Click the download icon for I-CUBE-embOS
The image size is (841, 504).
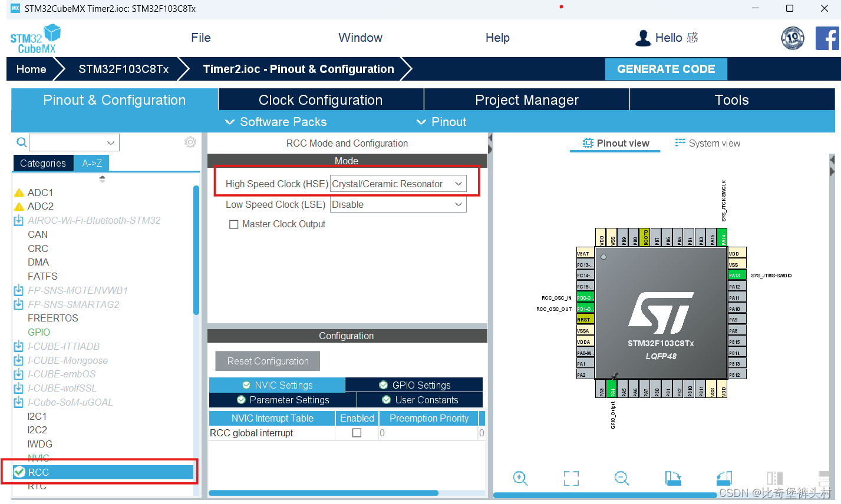click(x=19, y=374)
